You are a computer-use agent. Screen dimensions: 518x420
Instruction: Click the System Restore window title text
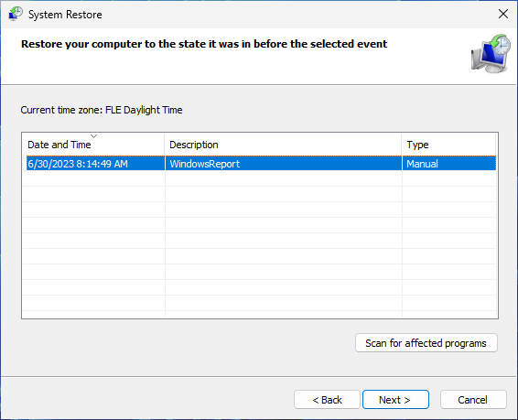tap(65, 15)
